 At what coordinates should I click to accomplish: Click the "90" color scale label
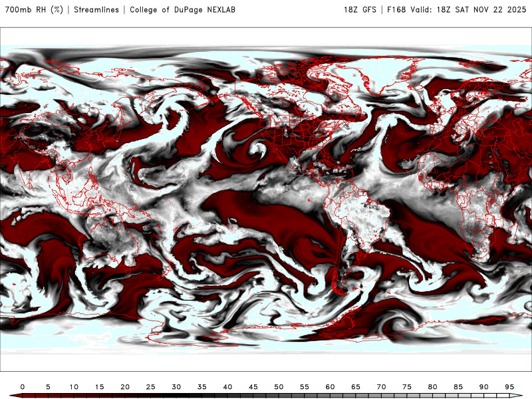click(x=483, y=387)
